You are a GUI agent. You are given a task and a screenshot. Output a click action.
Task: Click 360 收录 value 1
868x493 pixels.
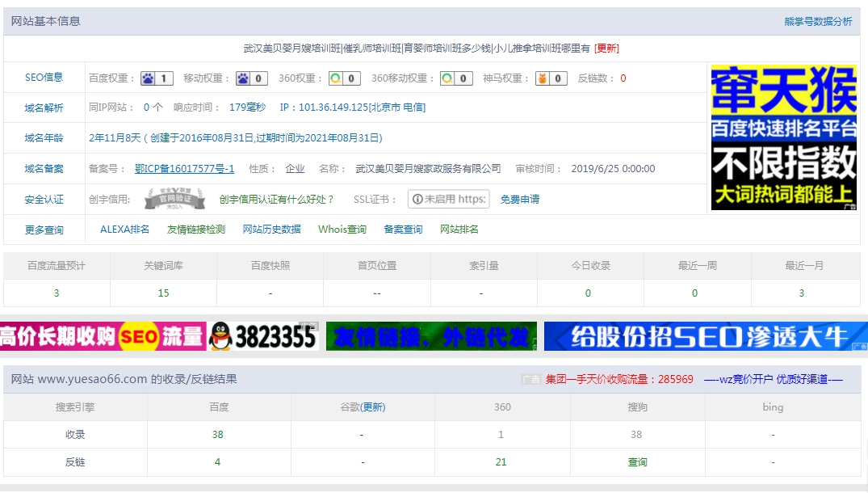pos(501,435)
